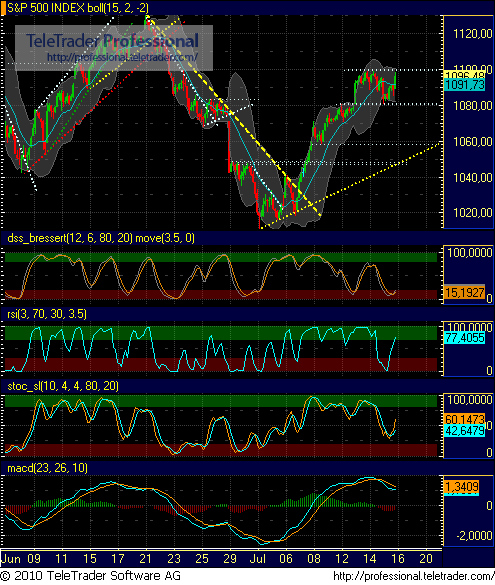Click the 1060,00 price axis label
The image size is (495, 585).
click(x=473, y=142)
